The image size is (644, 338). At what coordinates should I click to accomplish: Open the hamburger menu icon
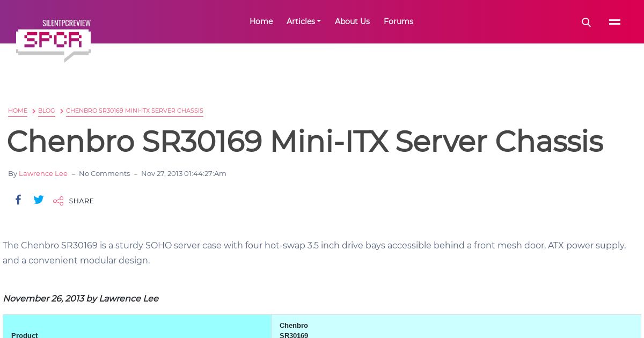pyautogui.click(x=614, y=22)
